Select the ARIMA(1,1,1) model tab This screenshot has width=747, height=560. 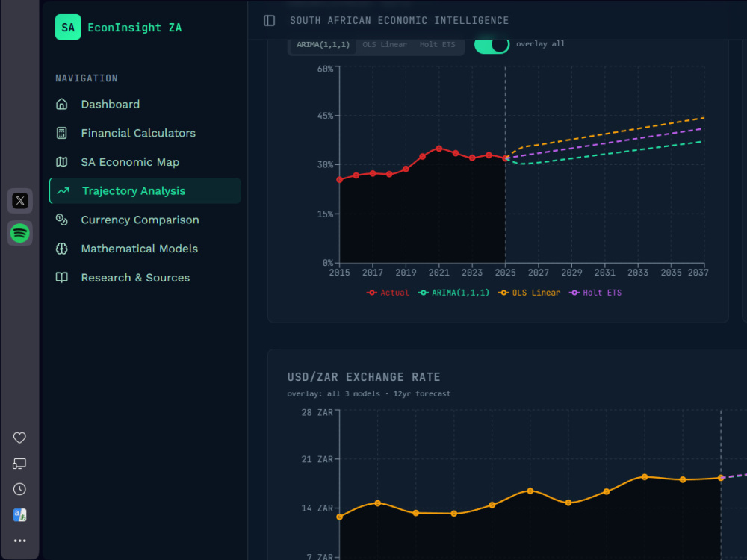(323, 44)
